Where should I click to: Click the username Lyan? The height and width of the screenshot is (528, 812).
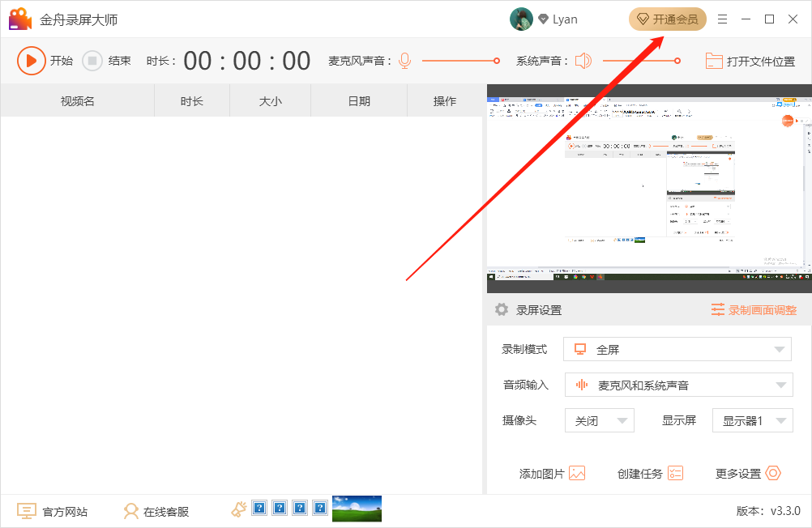[x=565, y=19]
